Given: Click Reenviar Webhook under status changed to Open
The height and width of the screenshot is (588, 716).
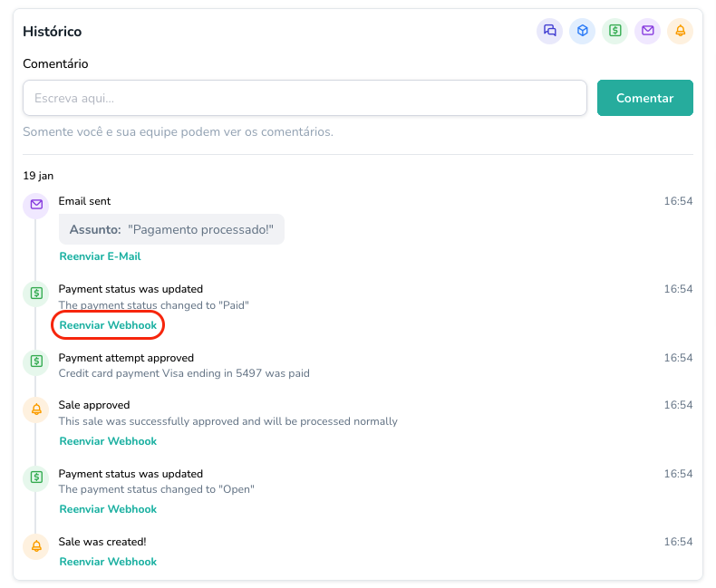Looking at the screenshot, I should click(x=108, y=509).
